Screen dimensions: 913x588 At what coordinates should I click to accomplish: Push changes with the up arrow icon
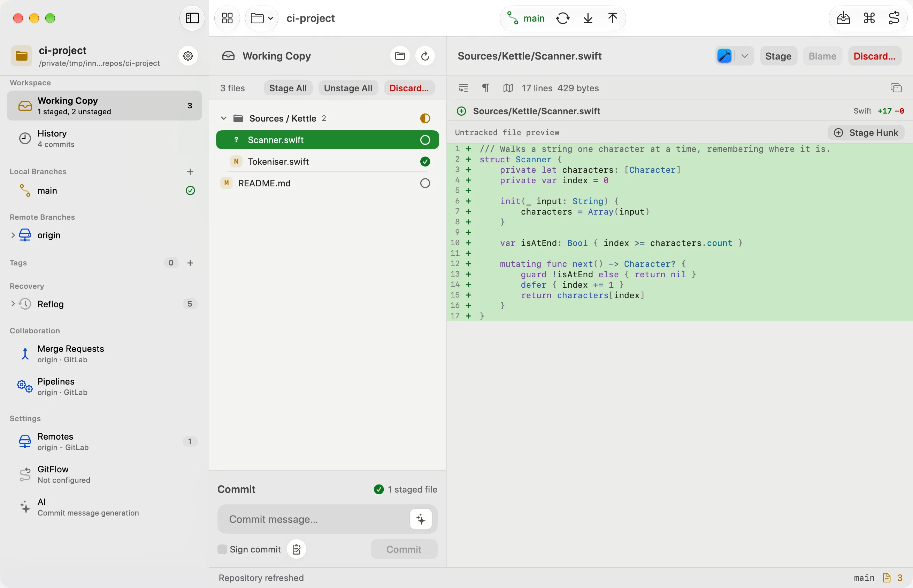[613, 18]
